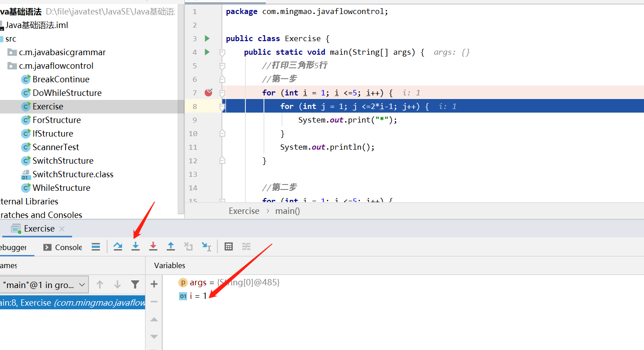Toggle the breakpoint on line 7
644x350 pixels.
(208, 93)
